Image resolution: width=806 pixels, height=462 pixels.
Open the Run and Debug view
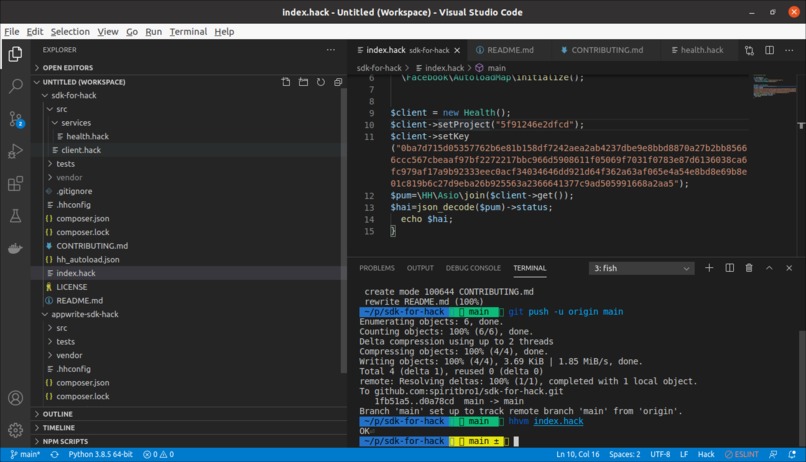(15, 152)
